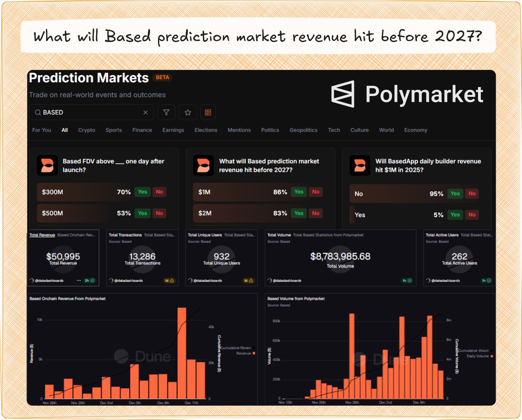Screen dimensions: 522x420
Task: Click the 2h refresh badge on Total Revenue
Action: (x=90, y=281)
